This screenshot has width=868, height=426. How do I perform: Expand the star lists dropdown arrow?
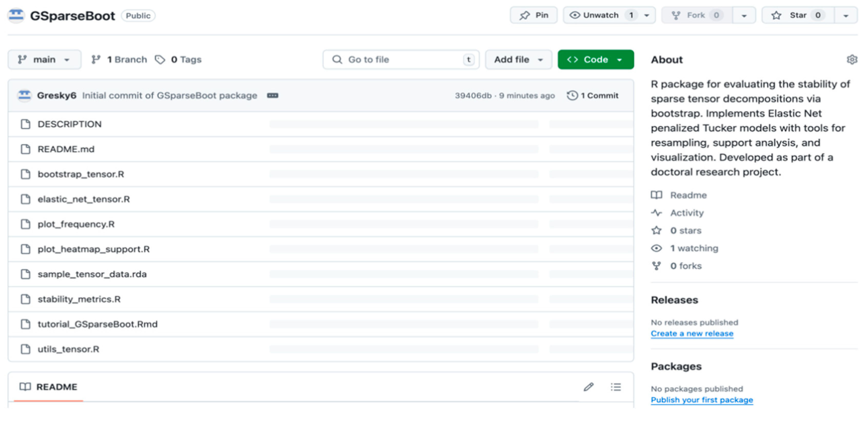coord(845,15)
